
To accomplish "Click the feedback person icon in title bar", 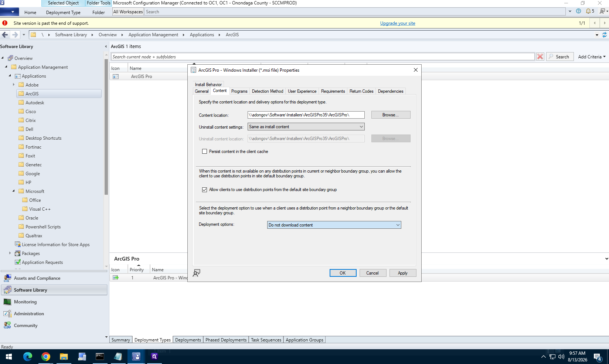I will click(602, 11).
